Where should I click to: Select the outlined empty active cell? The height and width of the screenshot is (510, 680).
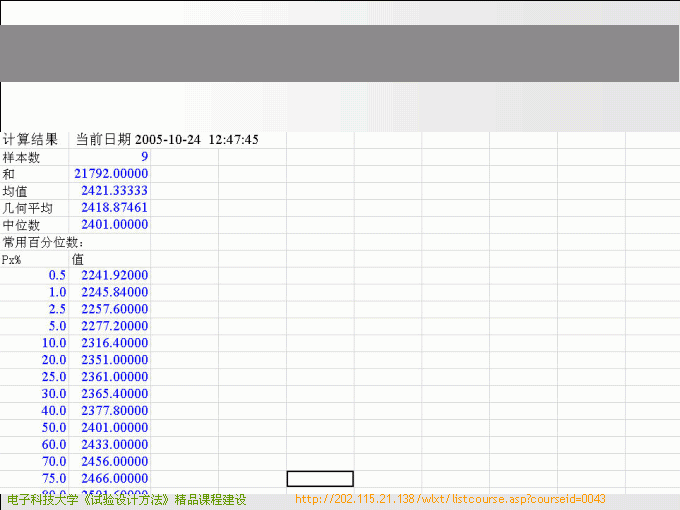320,479
